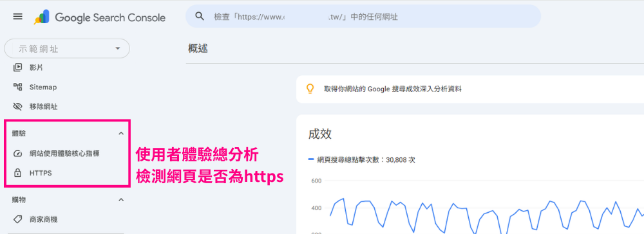Click the lightbulb tip icon
The height and width of the screenshot is (234, 644).
(x=310, y=89)
